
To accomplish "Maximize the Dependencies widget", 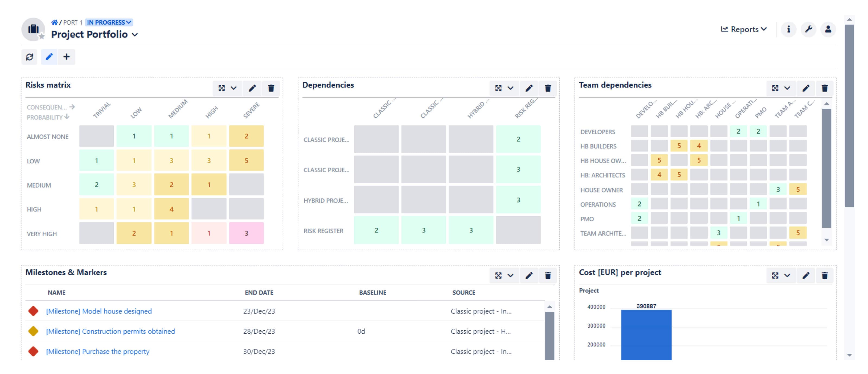I will pyautogui.click(x=498, y=88).
